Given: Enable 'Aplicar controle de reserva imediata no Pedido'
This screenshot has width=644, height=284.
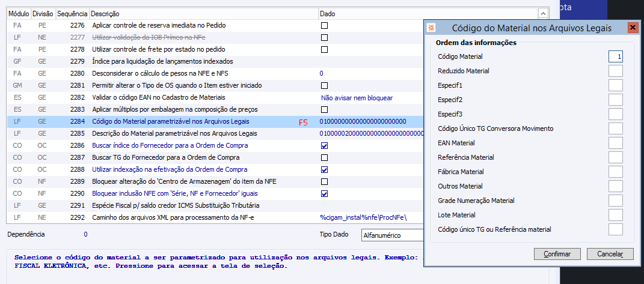Looking at the screenshot, I should coord(324,26).
